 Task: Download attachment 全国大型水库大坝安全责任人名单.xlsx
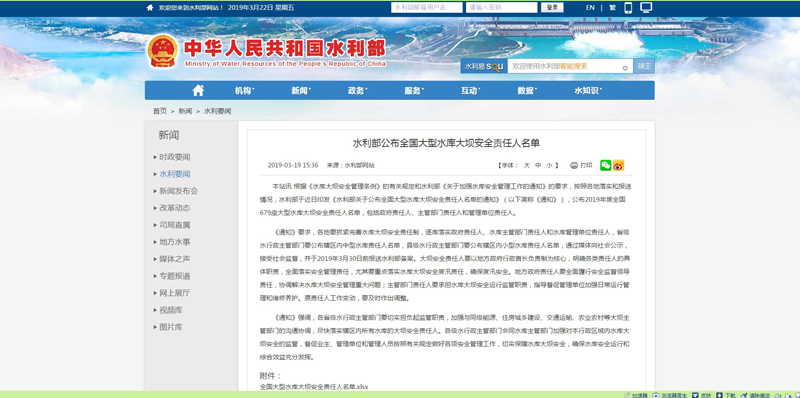pos(314,387)
